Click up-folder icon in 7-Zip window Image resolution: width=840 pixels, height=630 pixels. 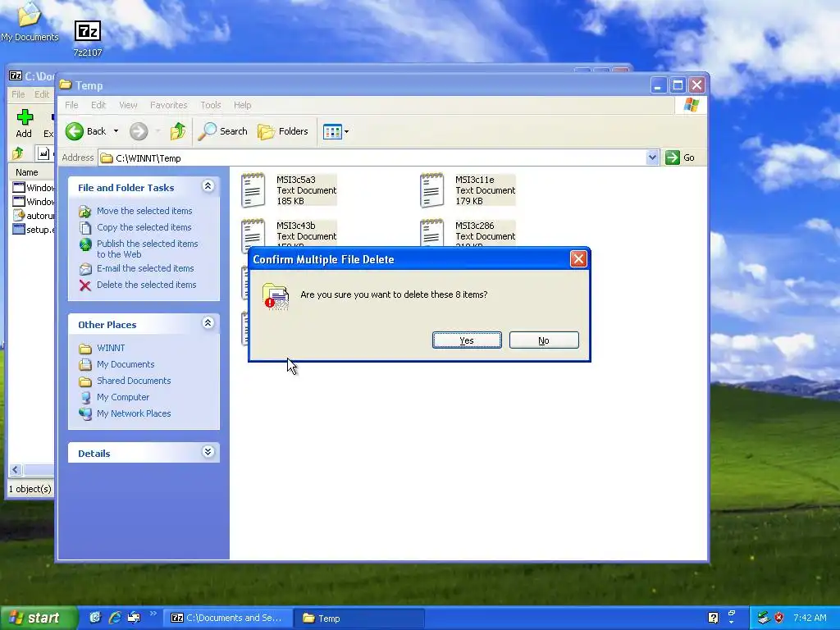(18, 153)
